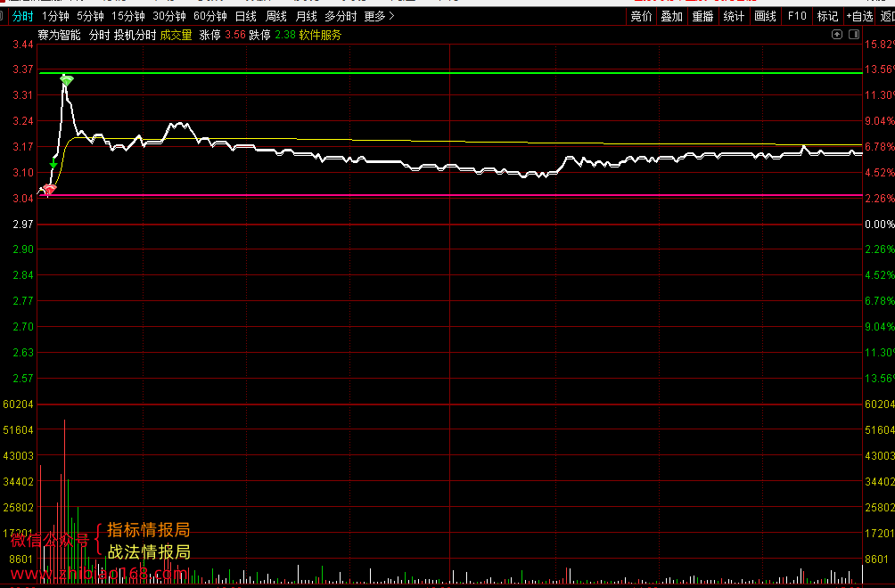The height and width of the screenshot is (588, 895).
Task: Click the 2.57 price axis label
Action: click(23, 379)
